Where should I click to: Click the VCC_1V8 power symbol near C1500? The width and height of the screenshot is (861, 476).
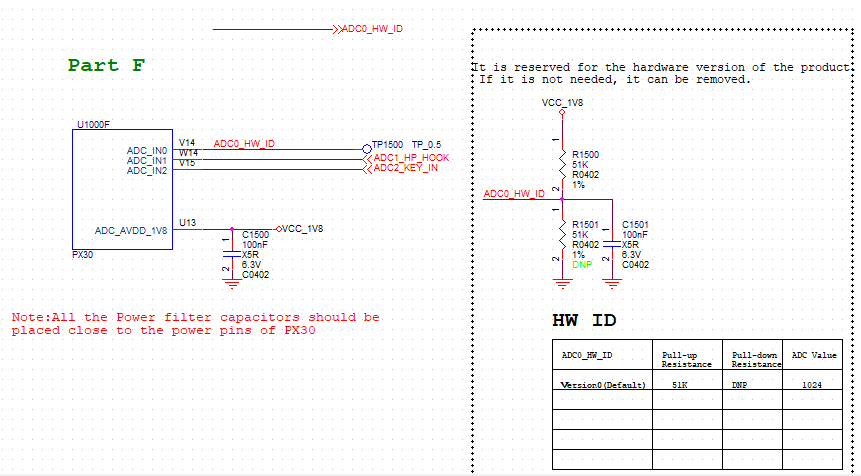point(278,229)
